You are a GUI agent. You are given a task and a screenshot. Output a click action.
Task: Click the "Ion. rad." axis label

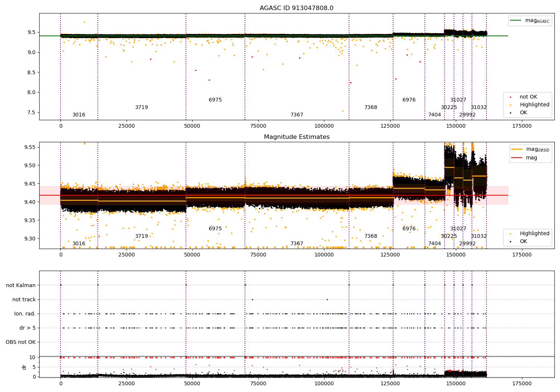[x=25, y=314]
